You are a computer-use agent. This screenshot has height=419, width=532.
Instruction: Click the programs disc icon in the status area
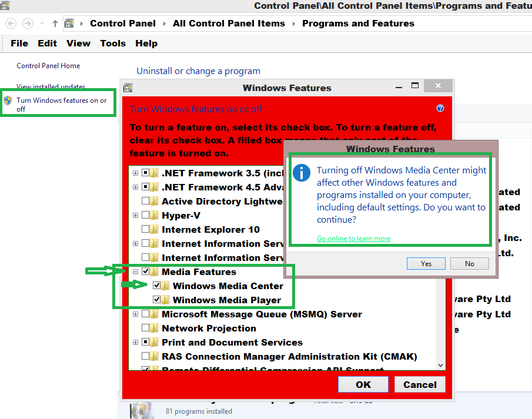[x=141, y=411]
